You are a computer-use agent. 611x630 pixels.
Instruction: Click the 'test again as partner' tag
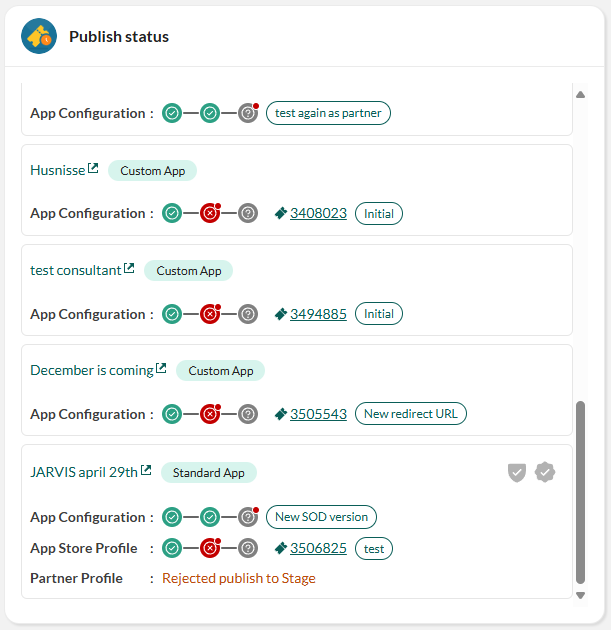pyautogui.click(x=328, y=113)
